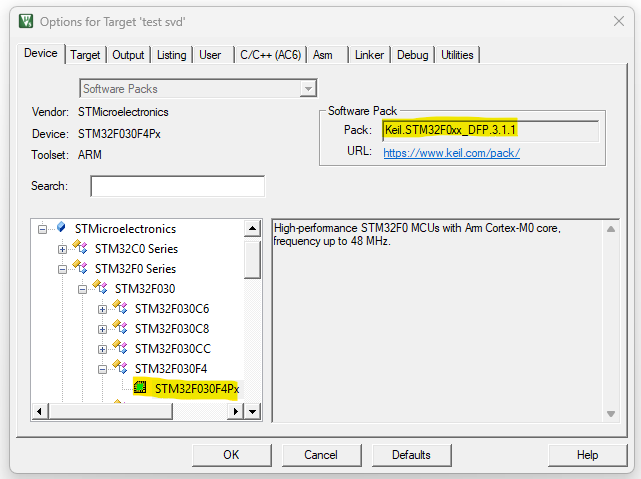Click the Keil uVision app icon in title bar
641x479 pixels.
(26, 21)
